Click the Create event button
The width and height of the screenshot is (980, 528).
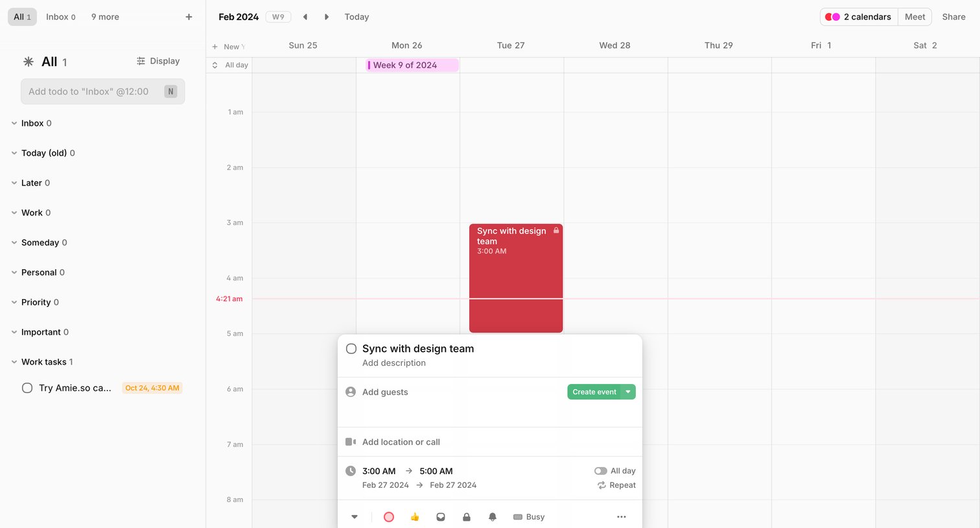594,392
